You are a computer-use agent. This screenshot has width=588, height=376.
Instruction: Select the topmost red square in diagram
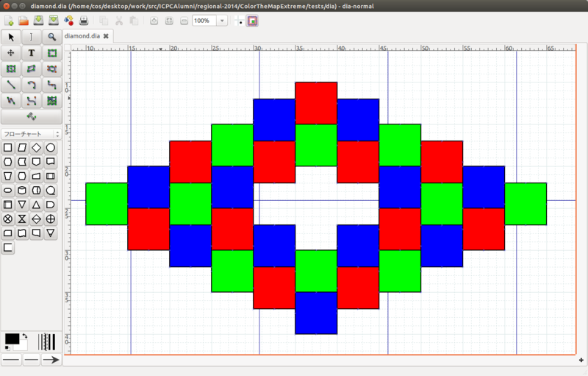tap(316, 103)
